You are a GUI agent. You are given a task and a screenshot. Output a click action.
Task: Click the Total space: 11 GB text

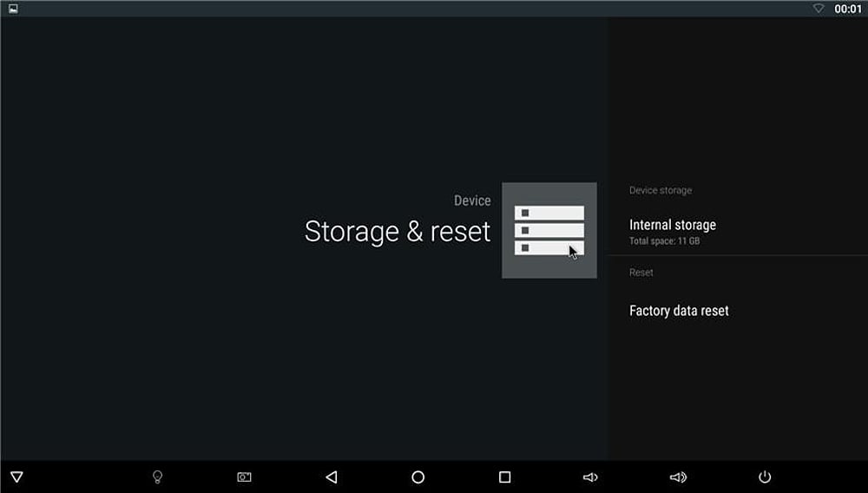[x=664, y=241]
